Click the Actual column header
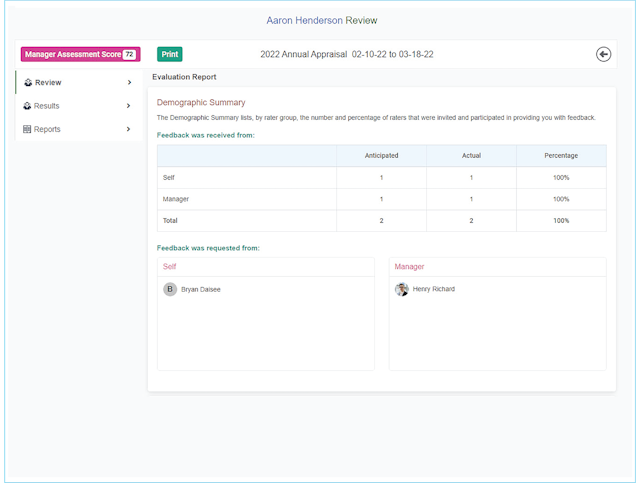This screenshot has height=483, width=640. pyautogui.click(x=471, y=156)
